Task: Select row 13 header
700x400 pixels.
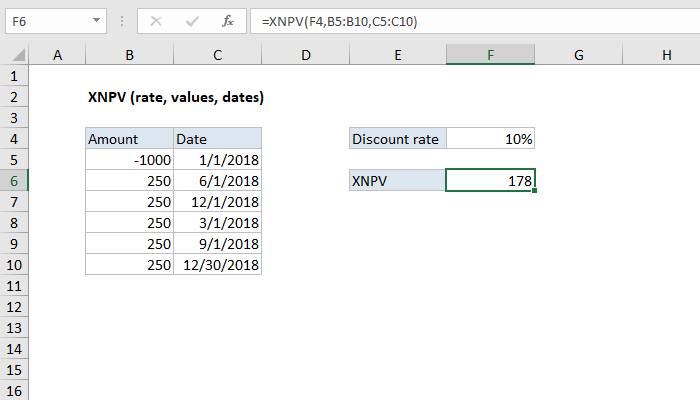Action: [x=15, y=327]
